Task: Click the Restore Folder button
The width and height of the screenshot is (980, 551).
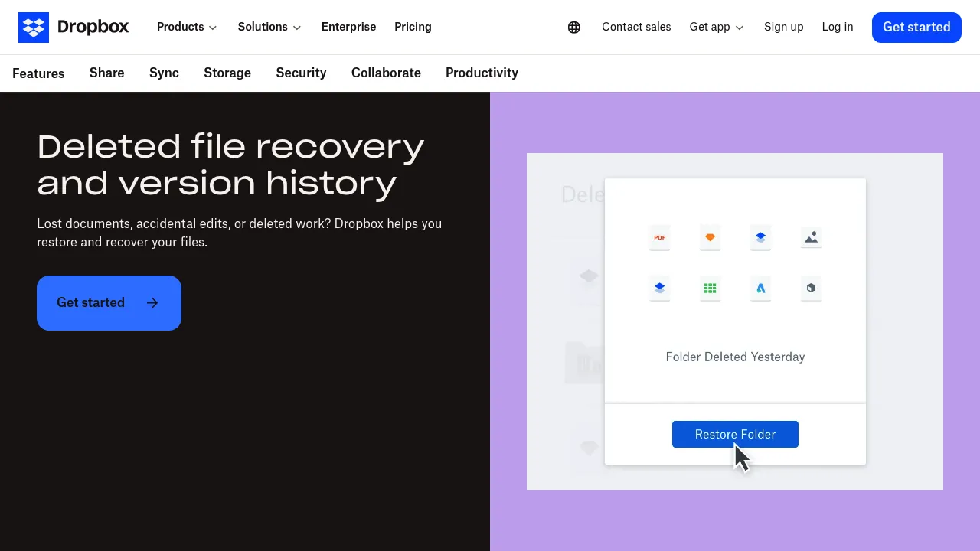Action: click(735, 434)
